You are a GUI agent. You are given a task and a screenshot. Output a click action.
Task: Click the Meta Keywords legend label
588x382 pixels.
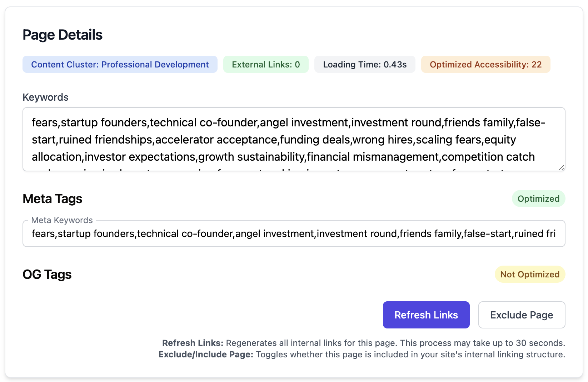pos(62,220)
